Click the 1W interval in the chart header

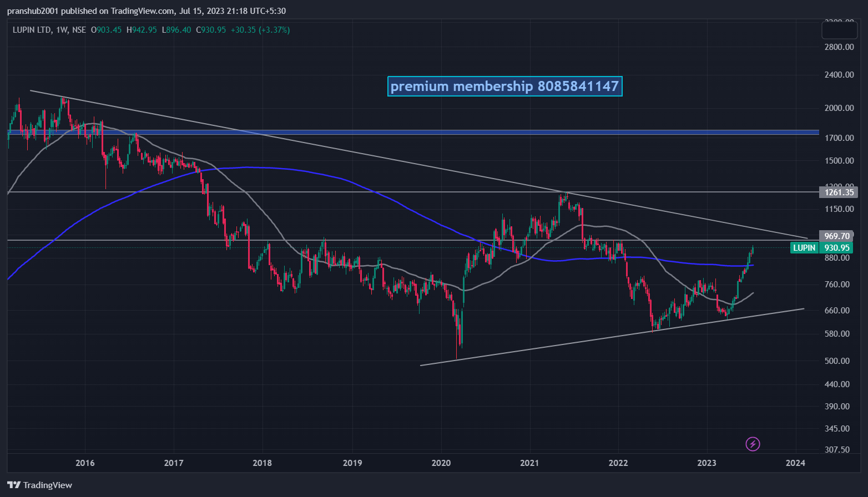point(62,30)
